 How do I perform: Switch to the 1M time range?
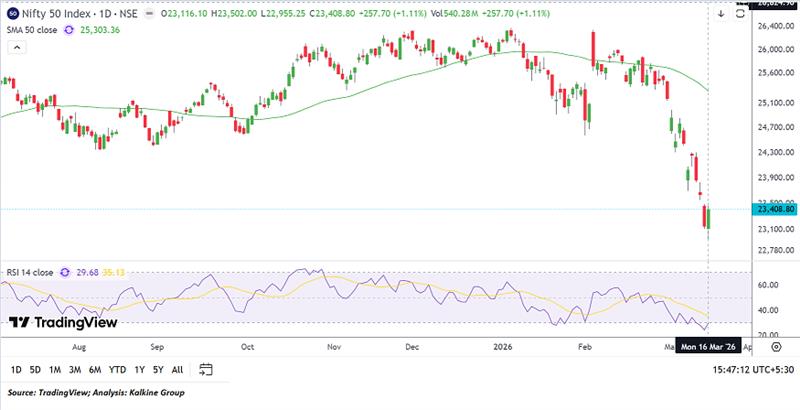[x=57, y=369]
